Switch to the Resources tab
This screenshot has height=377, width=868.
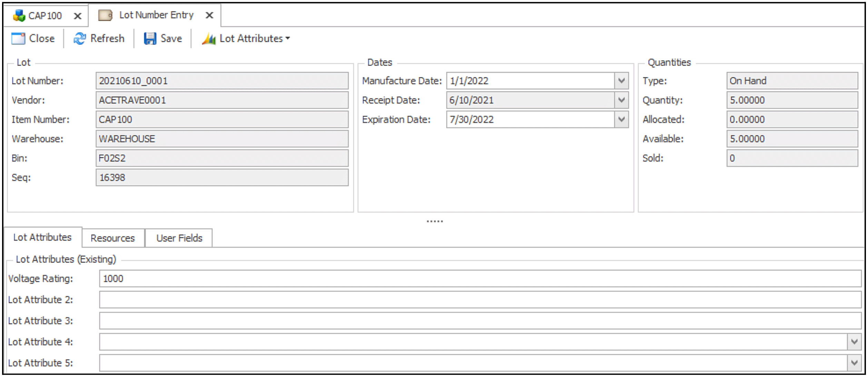click(113, 238)
